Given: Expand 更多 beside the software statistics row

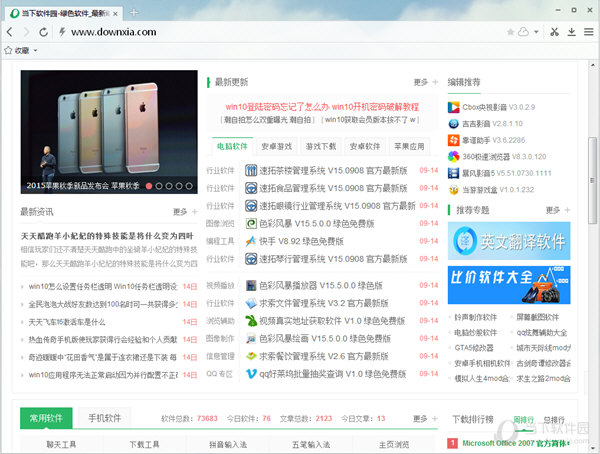Looking at the screenshot, I should point(425,419).
